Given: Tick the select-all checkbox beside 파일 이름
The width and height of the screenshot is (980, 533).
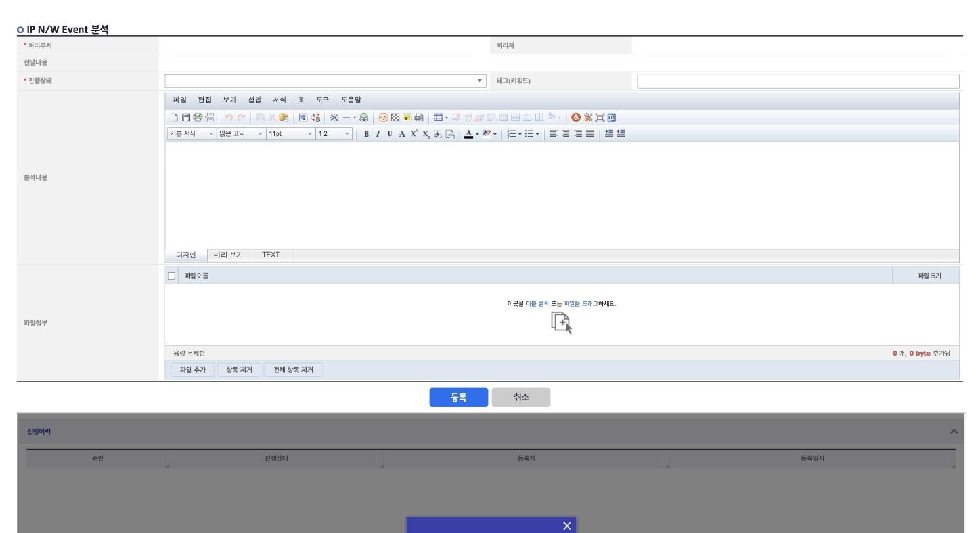Looking at the screenshot, I should (x=172, y=276).
